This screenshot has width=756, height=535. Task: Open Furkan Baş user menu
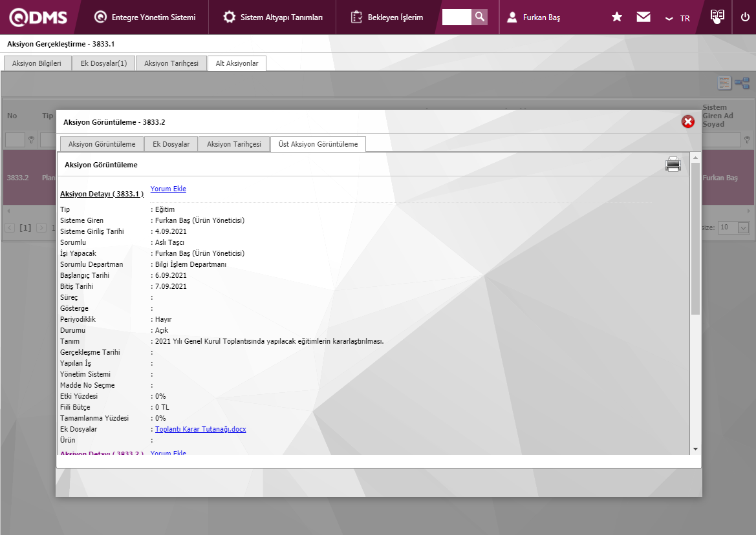534,17
